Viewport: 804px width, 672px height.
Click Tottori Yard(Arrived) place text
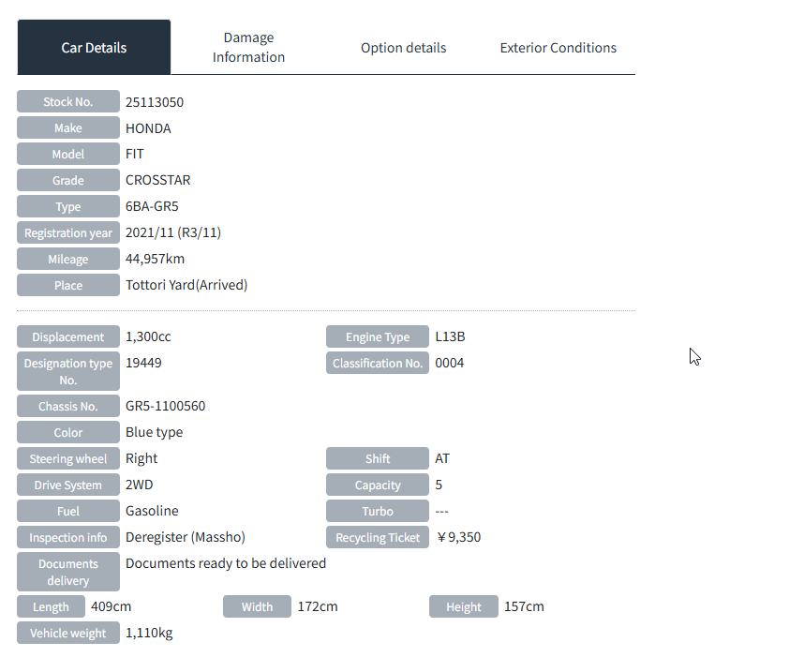click(186, 285)
